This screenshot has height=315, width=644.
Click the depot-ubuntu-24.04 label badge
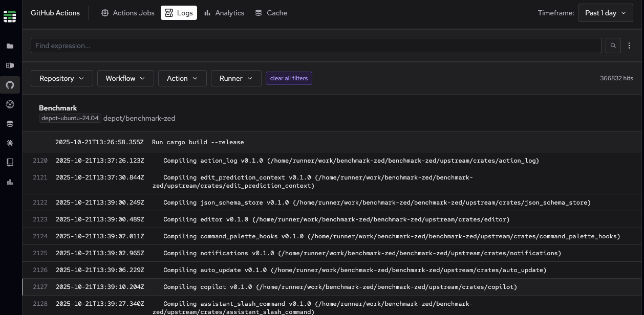click(x=70, y=118)
